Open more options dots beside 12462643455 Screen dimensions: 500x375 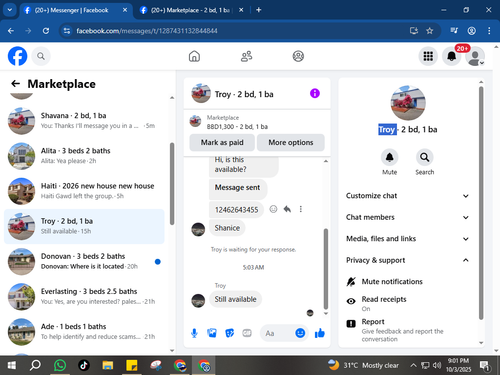pos(301,209)
